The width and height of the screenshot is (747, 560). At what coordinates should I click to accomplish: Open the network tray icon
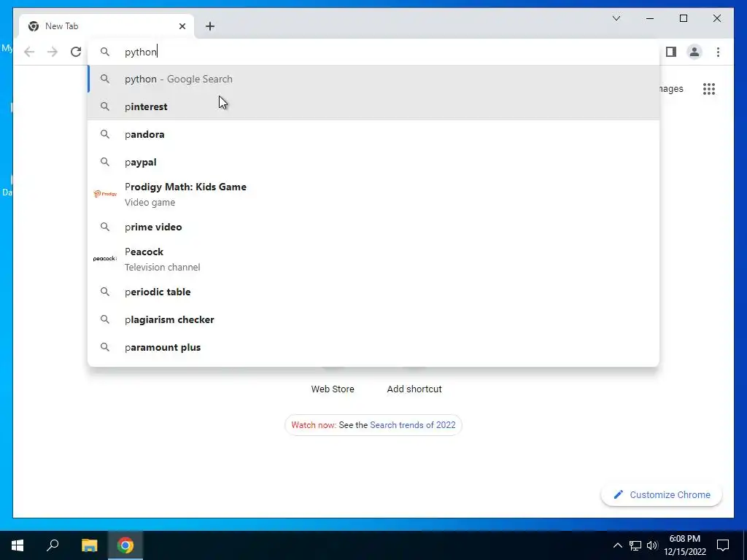click(635, 545)
